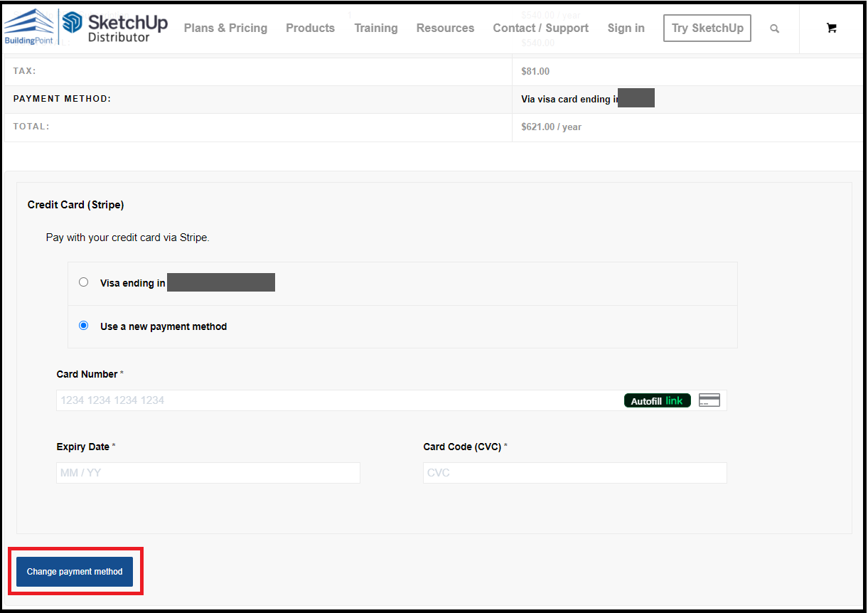Click the credit card icon near Card Number
Viewport: 868px width, 613px height.
[x=709, y=400]
